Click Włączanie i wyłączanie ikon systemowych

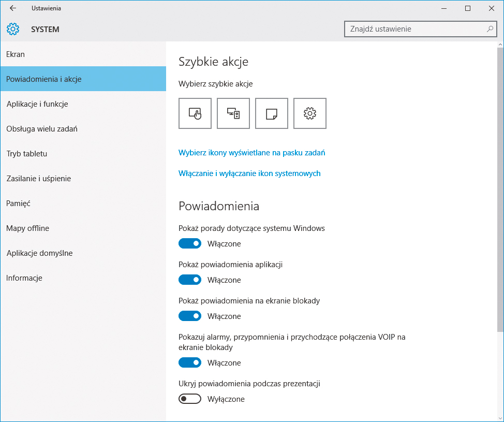(x=250, y=173)
